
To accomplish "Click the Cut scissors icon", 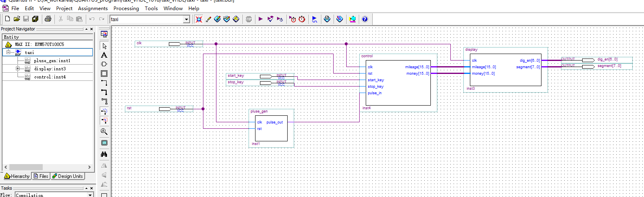I will (x=61, y=19).
